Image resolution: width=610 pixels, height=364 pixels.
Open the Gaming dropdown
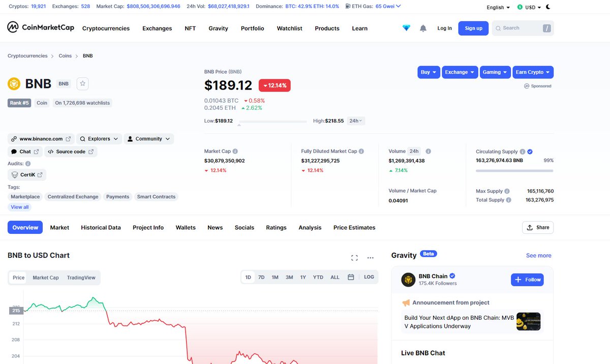tap(495, 72)
